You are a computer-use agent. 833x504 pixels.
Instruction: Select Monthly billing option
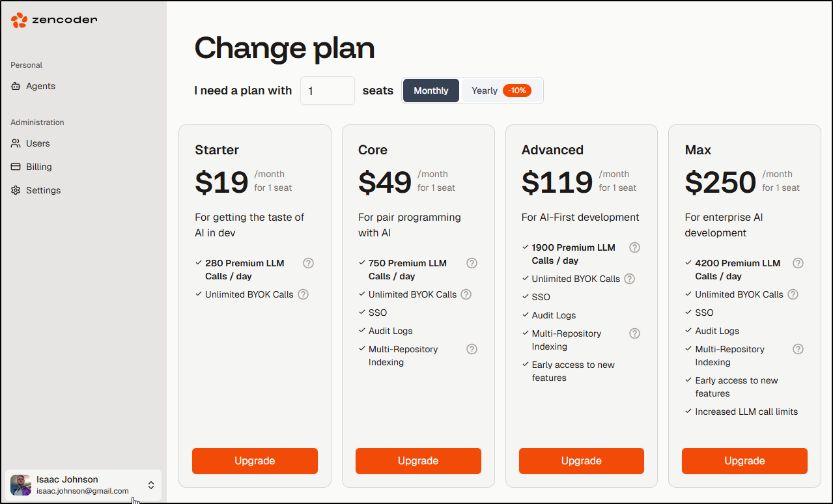(431, 91)
